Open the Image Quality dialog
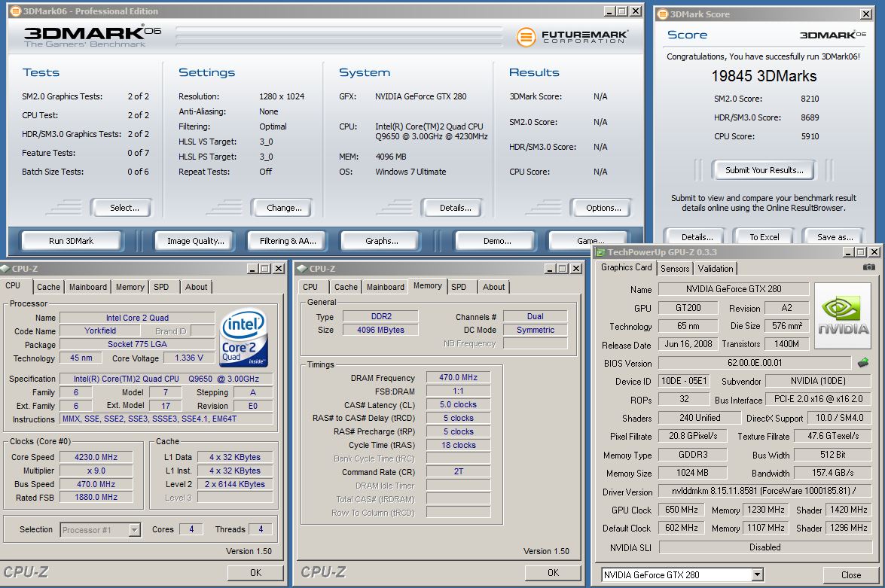 [196, 241]
